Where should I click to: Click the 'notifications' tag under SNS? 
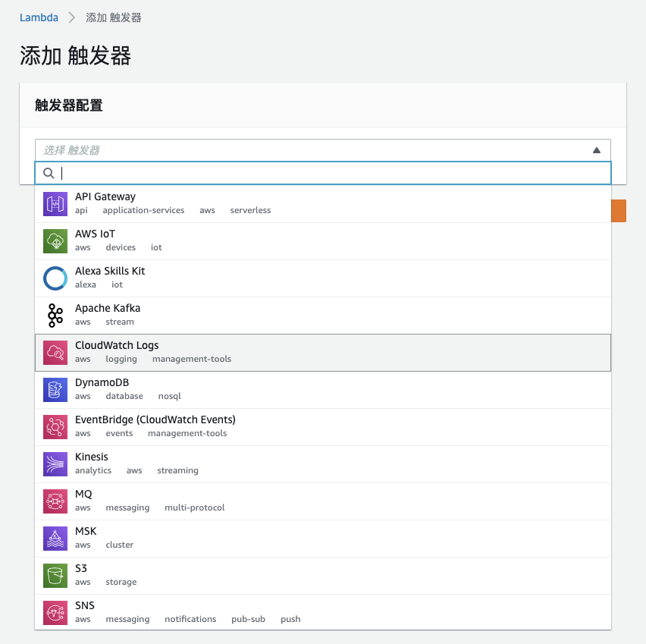(190, 619)
